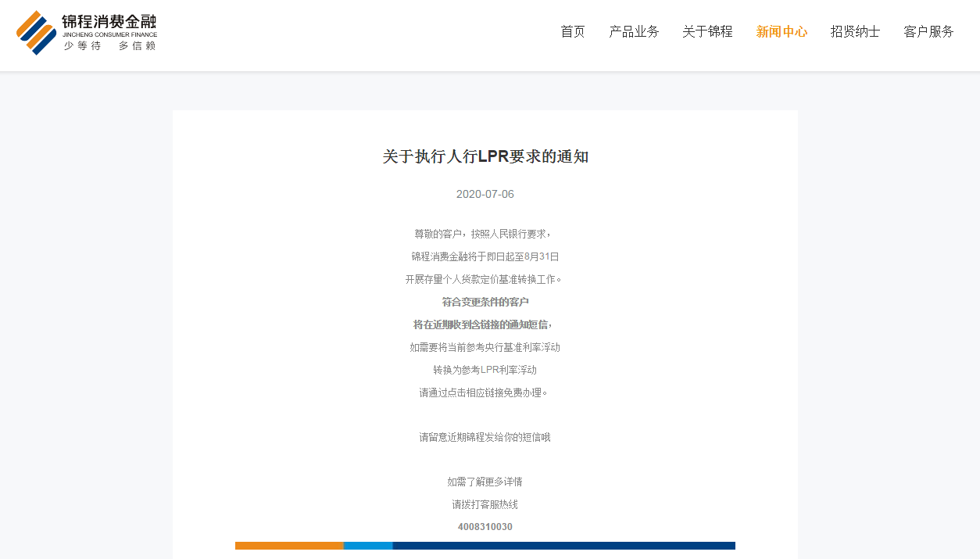Click the date 2020-07-06
Image resolution: width=980 pixels, height=559 pixels.
485,194
